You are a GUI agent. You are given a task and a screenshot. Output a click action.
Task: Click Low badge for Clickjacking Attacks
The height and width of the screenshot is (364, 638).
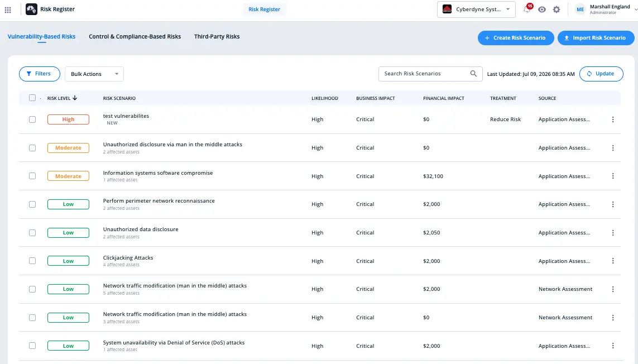[x=68, y=261]
